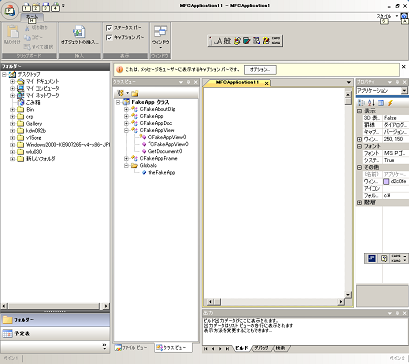Click the info icon in the caption bar
Viewport: 409px width, 364px height.
pyautogui.click(x=119, y=70)
